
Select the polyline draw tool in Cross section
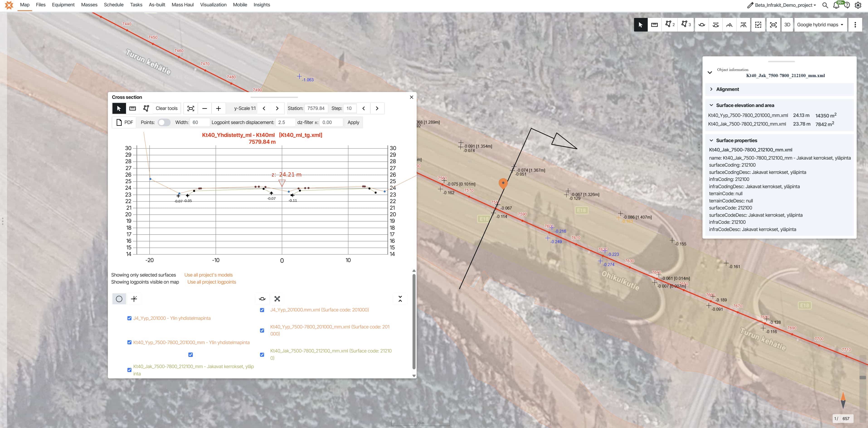146,108
